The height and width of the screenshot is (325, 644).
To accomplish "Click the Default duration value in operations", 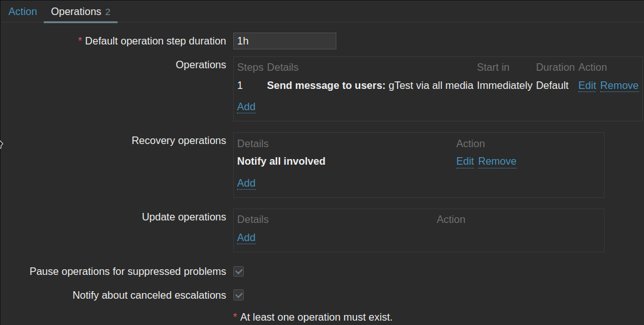I will 552,86.
